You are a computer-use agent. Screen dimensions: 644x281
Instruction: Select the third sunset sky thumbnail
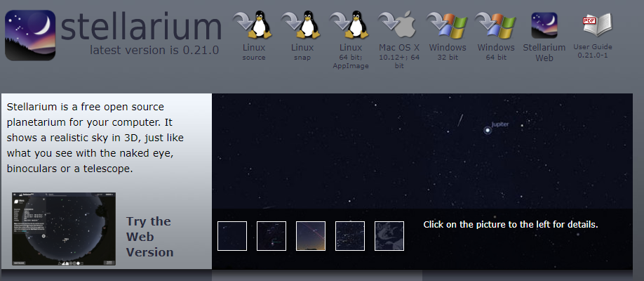click(311, 236)
